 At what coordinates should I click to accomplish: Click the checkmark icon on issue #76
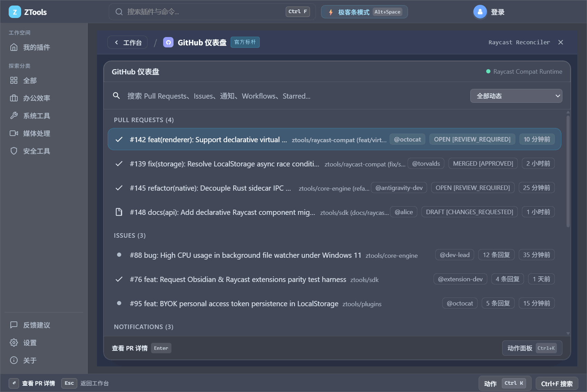pos(119,279)
